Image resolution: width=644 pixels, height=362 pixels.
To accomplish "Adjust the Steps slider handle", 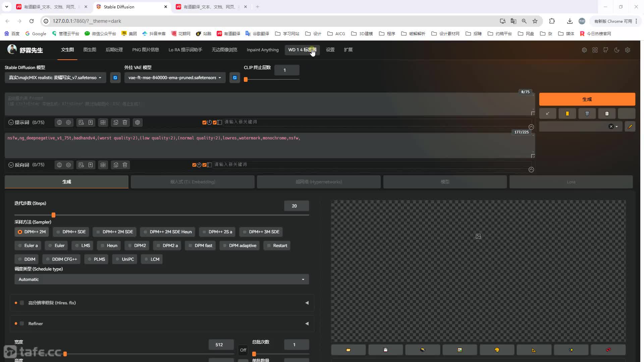I will 53,215.
